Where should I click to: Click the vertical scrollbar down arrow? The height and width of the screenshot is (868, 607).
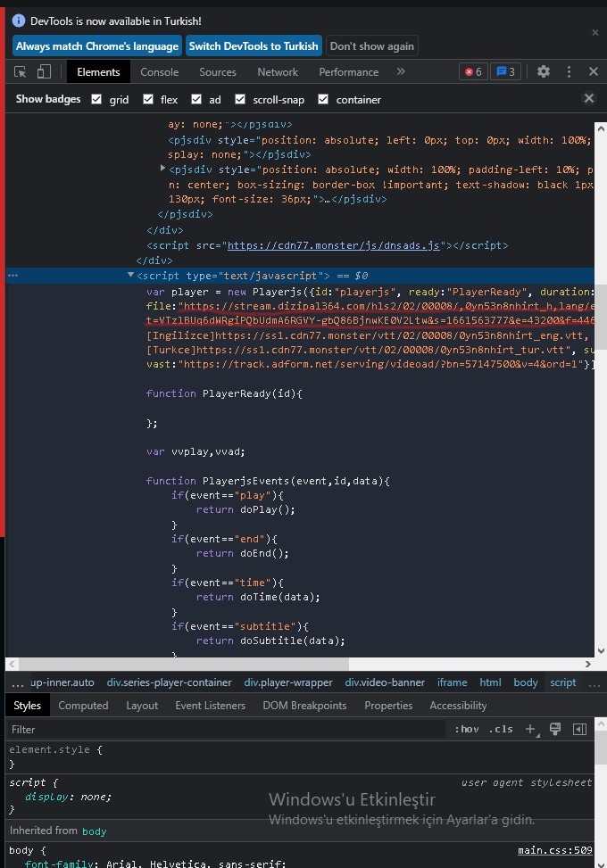pos(601,651)
